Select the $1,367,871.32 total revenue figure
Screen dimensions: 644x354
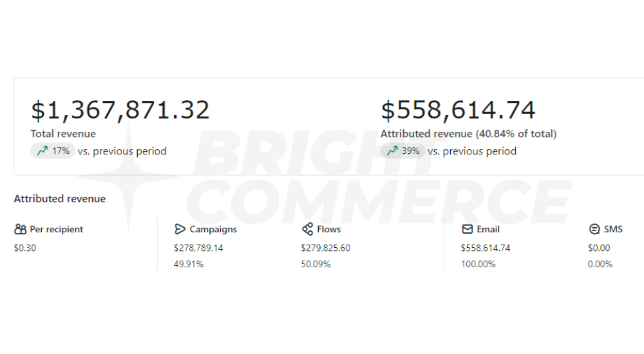pos(120,110)
